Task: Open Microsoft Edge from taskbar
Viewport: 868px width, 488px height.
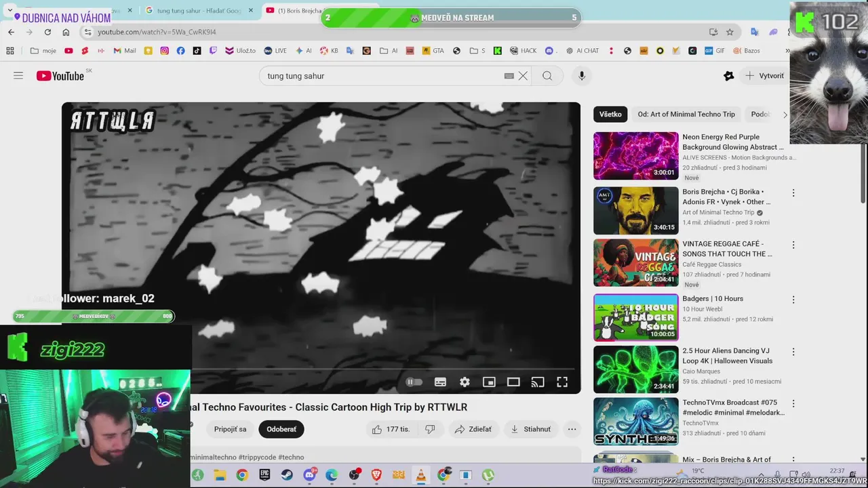Action: click(x=332, y=475)
